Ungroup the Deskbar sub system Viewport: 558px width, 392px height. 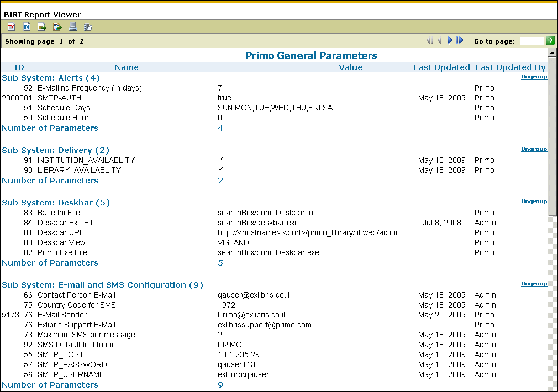(x=534, y=201)
